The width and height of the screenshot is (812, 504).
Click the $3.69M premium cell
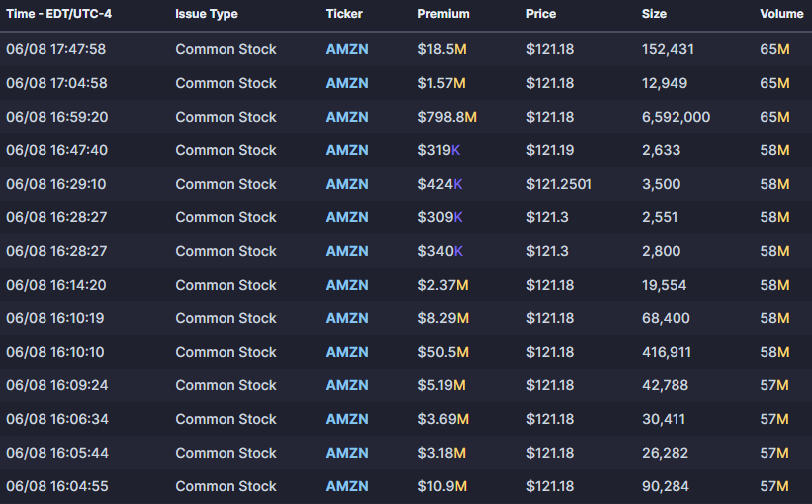coord(443,419)
